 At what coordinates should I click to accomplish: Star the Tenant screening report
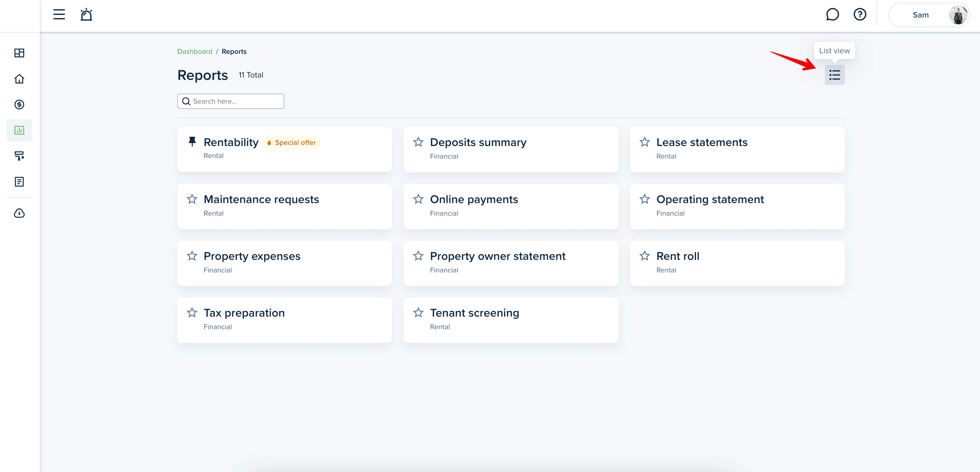[418, 312]
